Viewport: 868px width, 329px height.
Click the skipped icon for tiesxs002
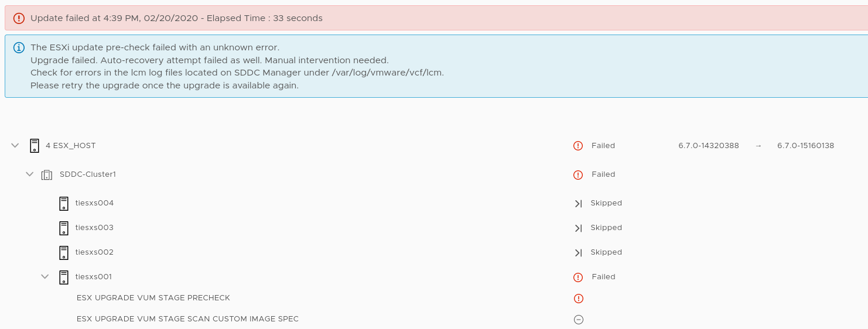click(x=578, y=253)
